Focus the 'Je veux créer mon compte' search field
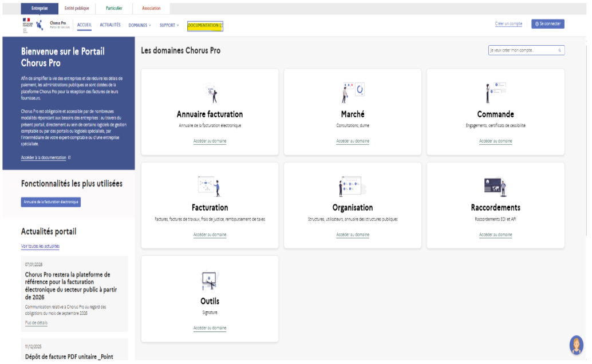This screenshot has height=364, width=592. pos(526,50)
